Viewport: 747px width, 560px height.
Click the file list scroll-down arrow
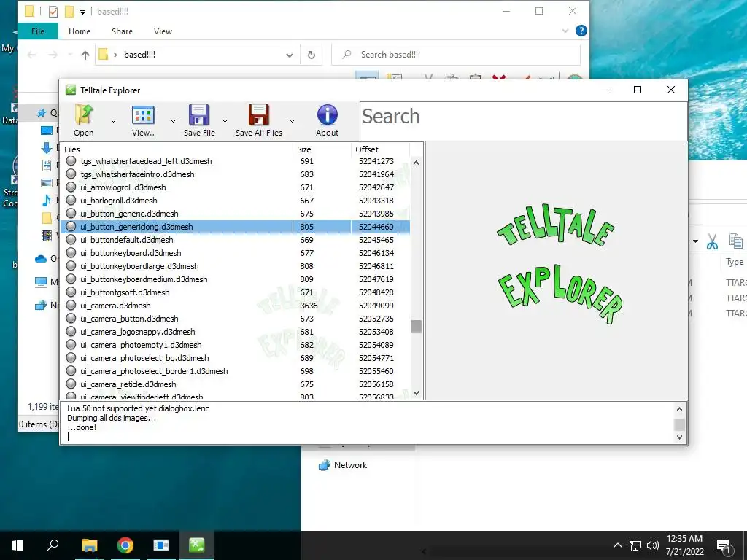coord(416,393)
